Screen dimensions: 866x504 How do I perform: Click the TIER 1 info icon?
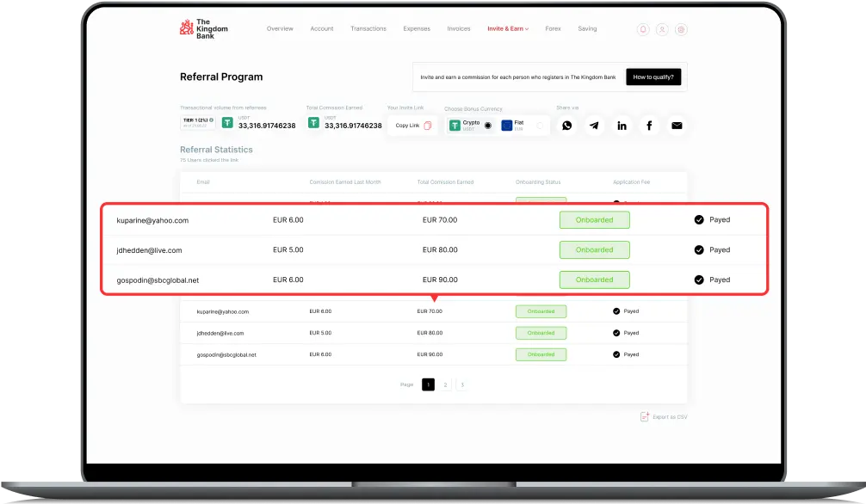tap(211, 120)
